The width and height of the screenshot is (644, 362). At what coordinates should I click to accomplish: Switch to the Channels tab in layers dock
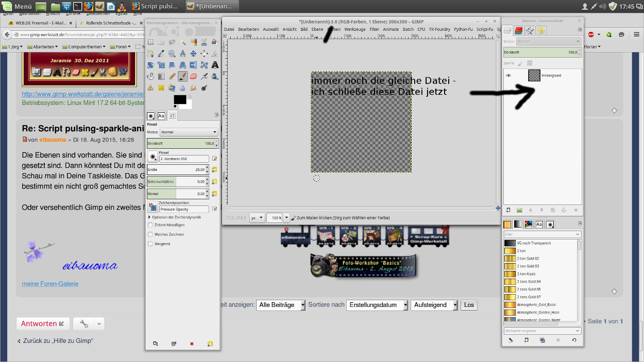click(518, 31)
